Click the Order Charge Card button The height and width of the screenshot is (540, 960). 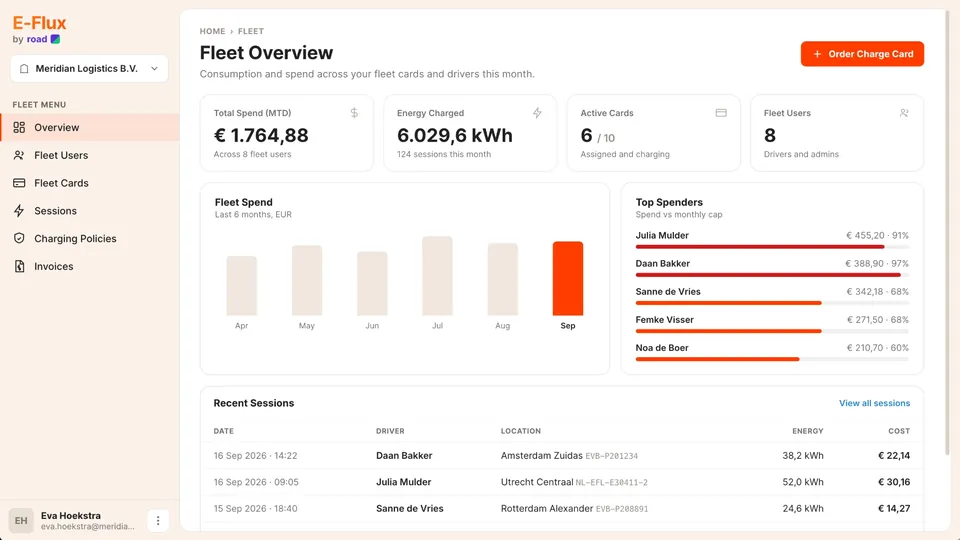[862, 54]
